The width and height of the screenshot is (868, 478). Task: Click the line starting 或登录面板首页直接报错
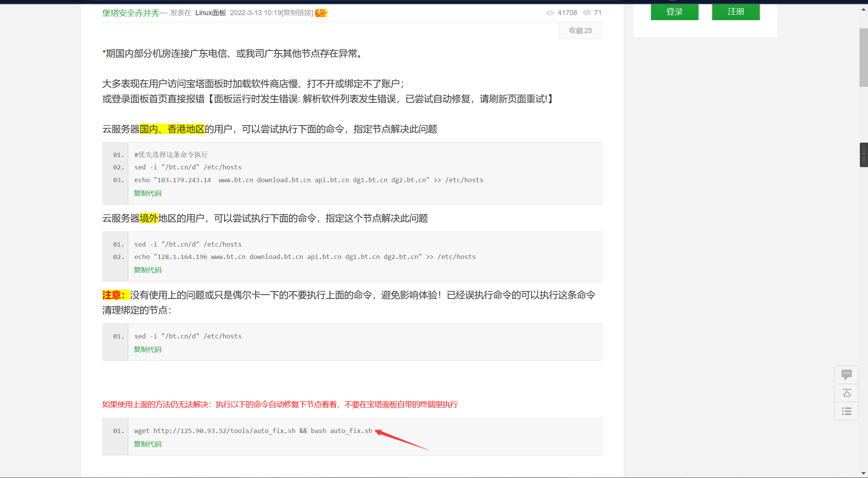[x=328, y=99]
